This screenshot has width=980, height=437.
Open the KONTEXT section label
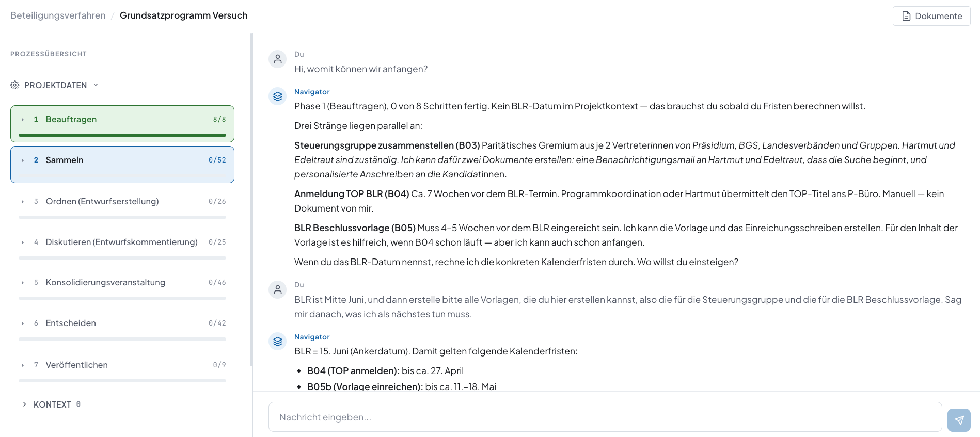click(52, 404)
